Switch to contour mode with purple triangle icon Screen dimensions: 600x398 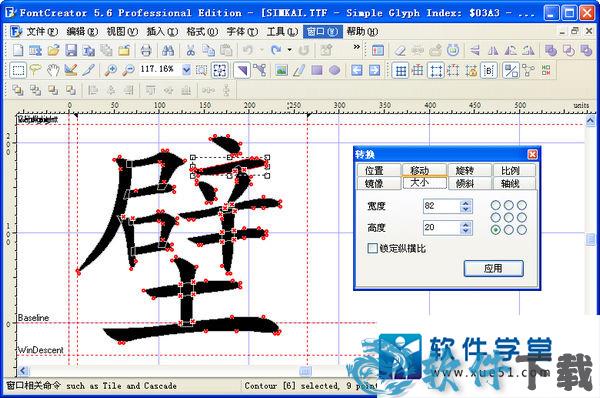click(x=241, y=70)
